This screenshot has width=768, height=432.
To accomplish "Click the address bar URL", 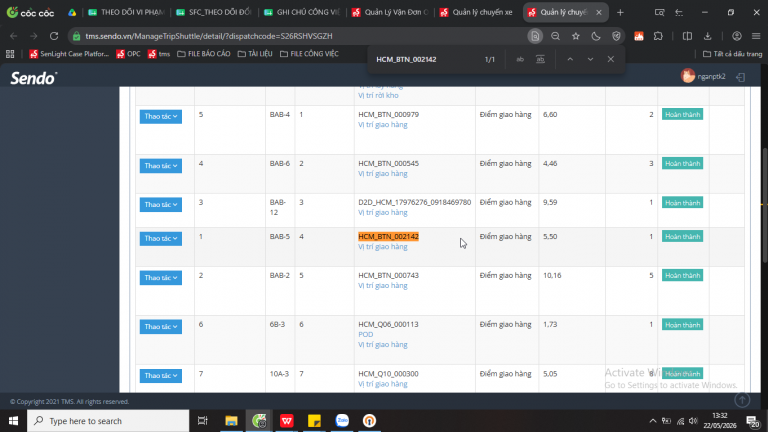I will click(x=209, y=36).
